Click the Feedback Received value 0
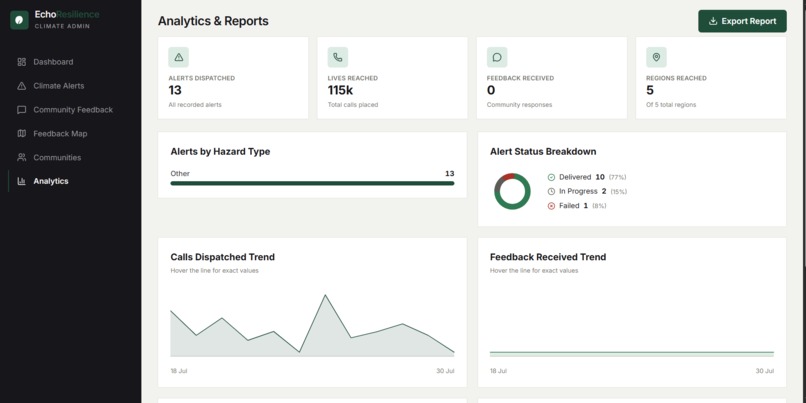This screenshot has height=403, width=806. tap(491, 90)
